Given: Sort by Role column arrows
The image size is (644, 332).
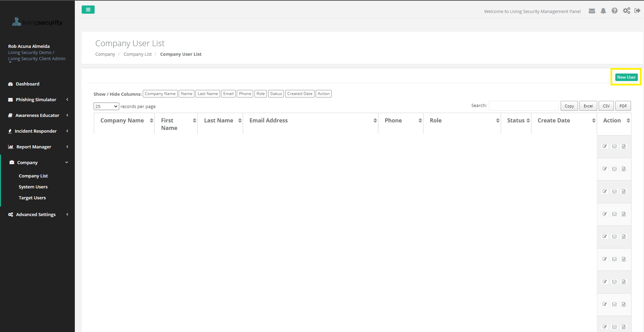Looking at the screenshot, I should click(x=498, y=120).
